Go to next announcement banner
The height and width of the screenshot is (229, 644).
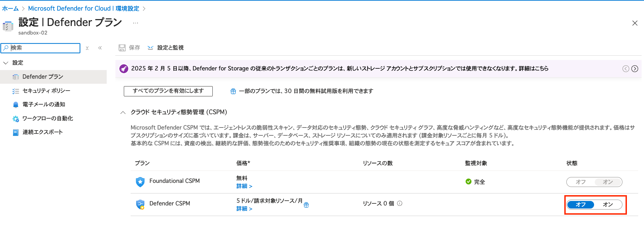tap(635, 69)
